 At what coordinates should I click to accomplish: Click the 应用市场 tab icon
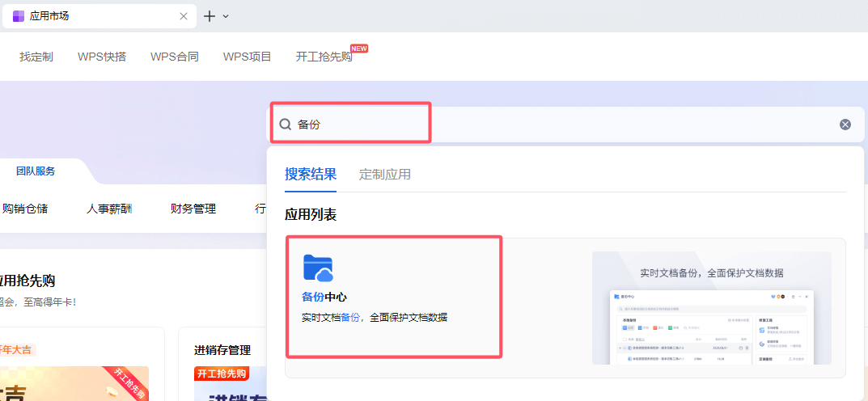tap(19, 16)
